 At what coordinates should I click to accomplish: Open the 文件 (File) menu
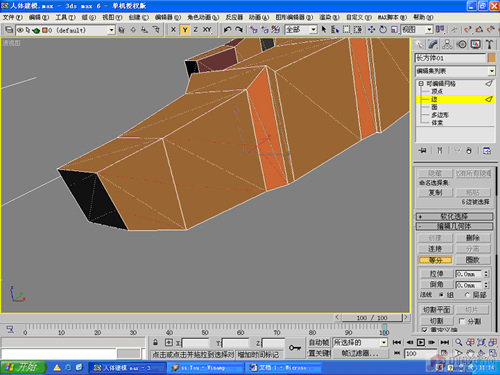pos(13,17)
